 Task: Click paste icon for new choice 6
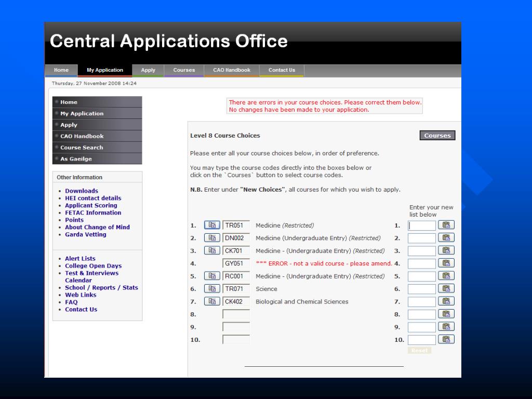coord(446,288)
